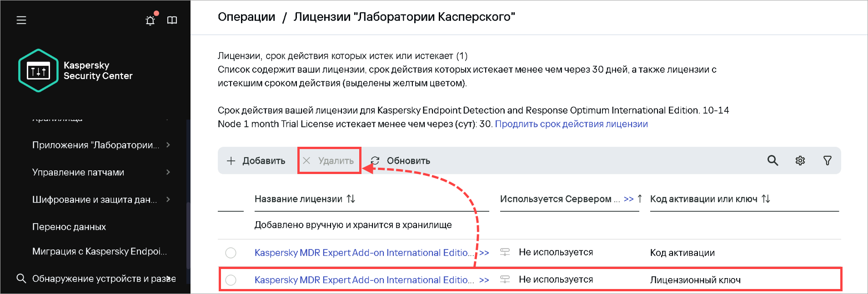The height and width of the screenshot is (294, 868).
Task: Open Kaspersky MDR license link in Лицензионный ключ row
Action: (x=364, y=280)
